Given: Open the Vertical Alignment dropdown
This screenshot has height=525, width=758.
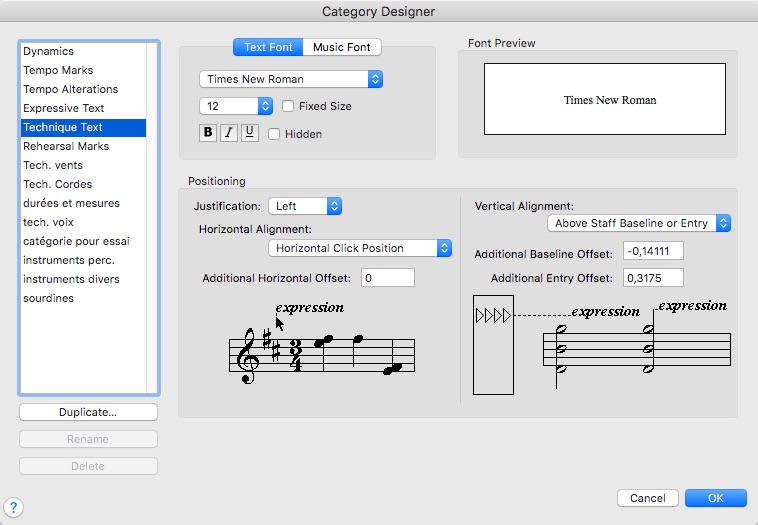Looking at the screenshot, I should coord(639,223).
